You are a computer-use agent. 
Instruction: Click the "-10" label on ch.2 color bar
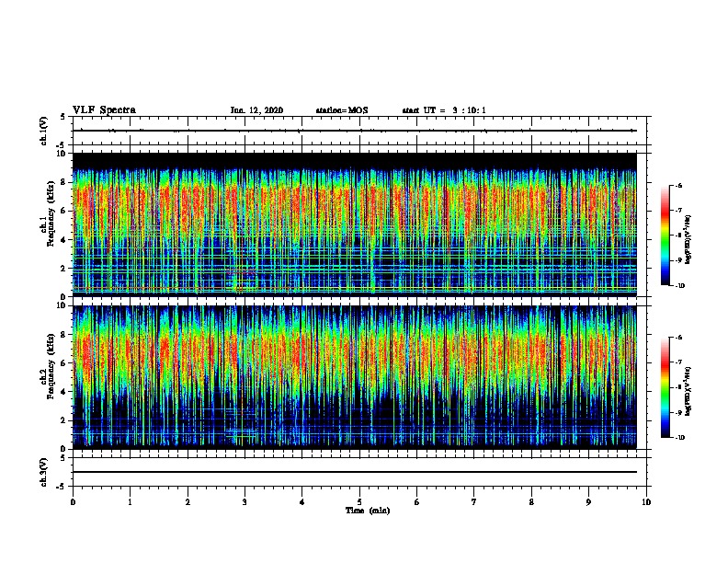679,438
